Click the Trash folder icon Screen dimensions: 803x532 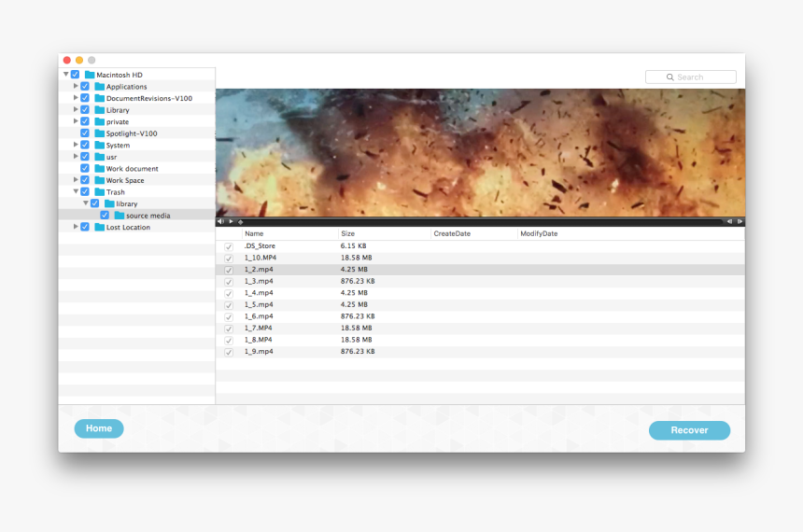click(x=100, y=192)
